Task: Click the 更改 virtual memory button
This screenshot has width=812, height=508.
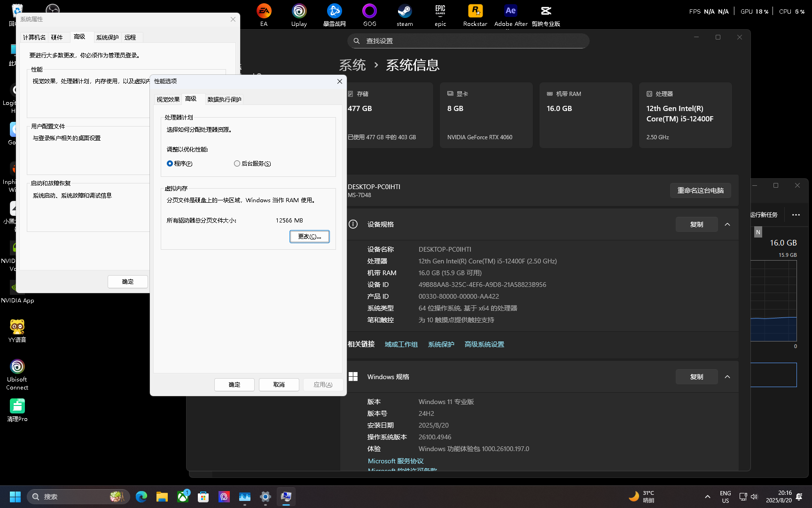Action: point(310,237)
